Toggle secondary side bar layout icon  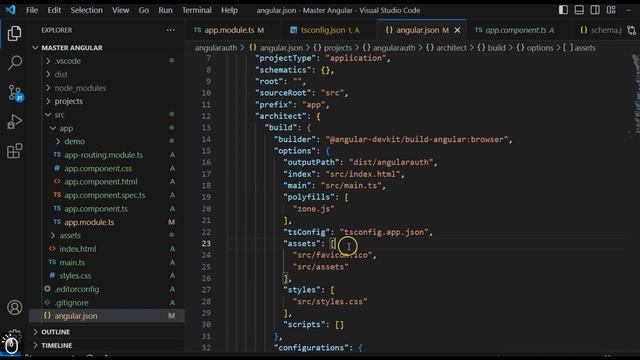[595, 10]
